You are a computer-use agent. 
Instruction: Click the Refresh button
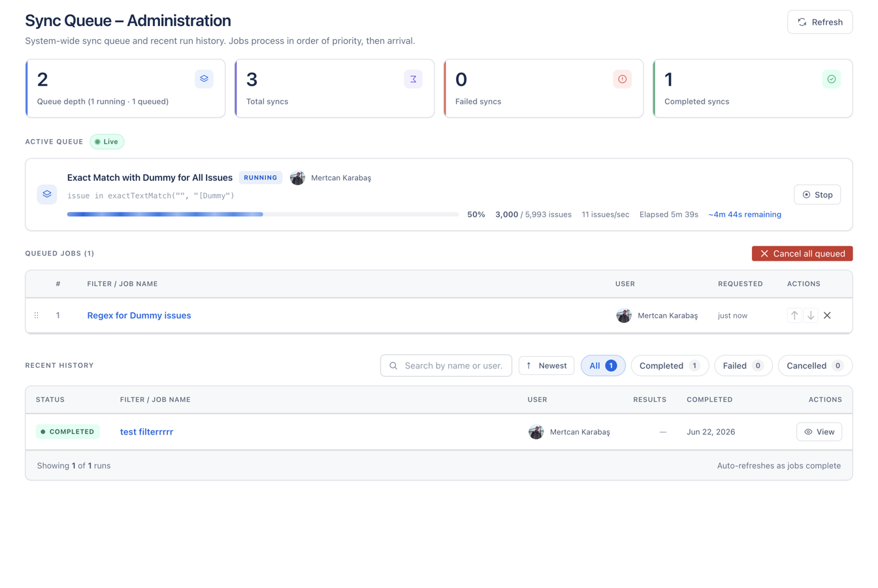point(820,22)
